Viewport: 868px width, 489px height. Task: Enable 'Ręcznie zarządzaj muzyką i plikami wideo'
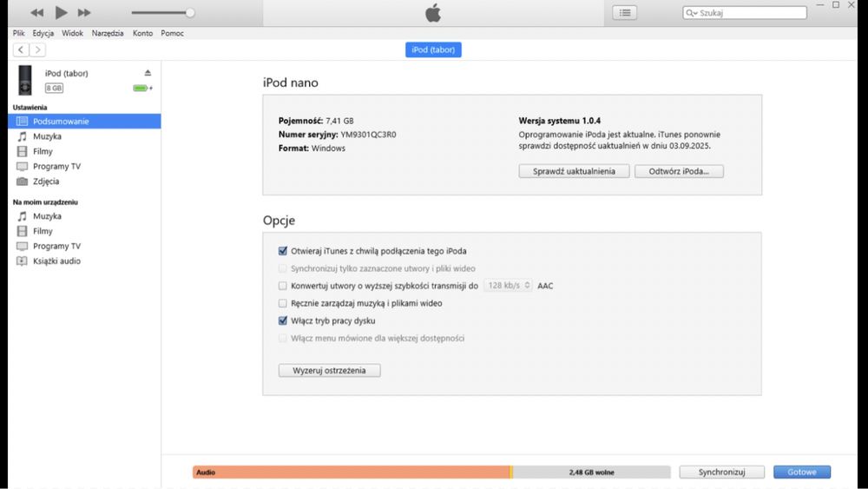[x=283, y=303]
